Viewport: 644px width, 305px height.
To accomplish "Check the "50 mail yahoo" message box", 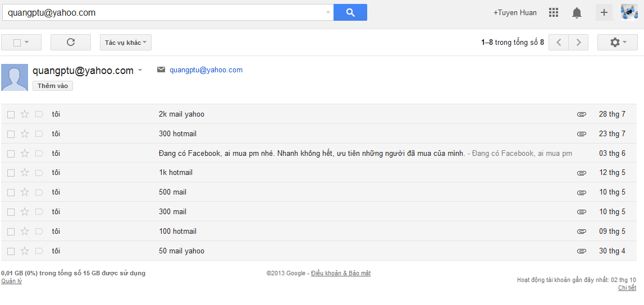I will (11, 251).
